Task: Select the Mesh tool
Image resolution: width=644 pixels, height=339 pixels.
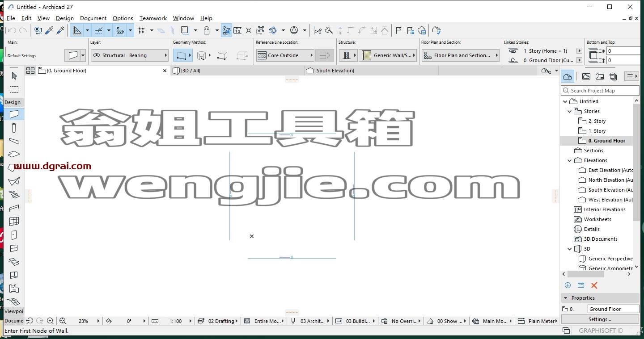Action: pos(14,302)
